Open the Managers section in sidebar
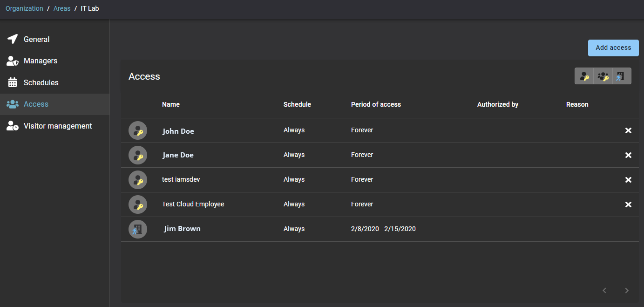Image resolution: width=644 pixels, height=307 pixels. point(54,61)
